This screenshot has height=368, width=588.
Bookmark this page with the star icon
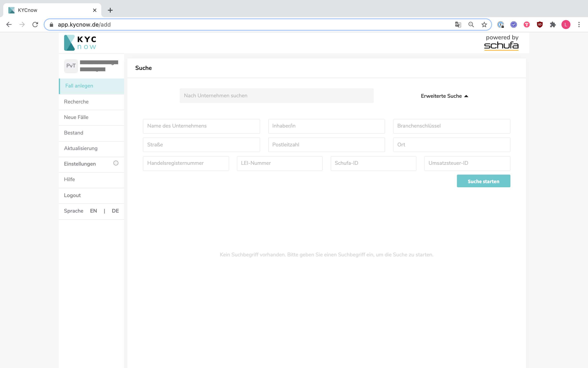click(x=484, y=25)
